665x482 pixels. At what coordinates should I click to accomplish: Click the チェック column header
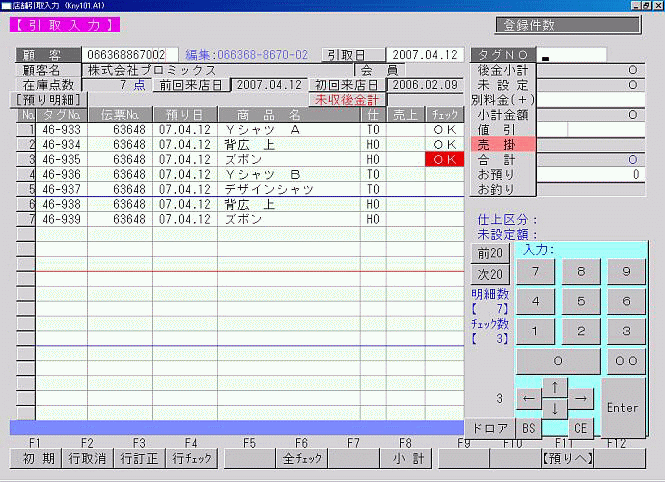[x=444, y=115]
